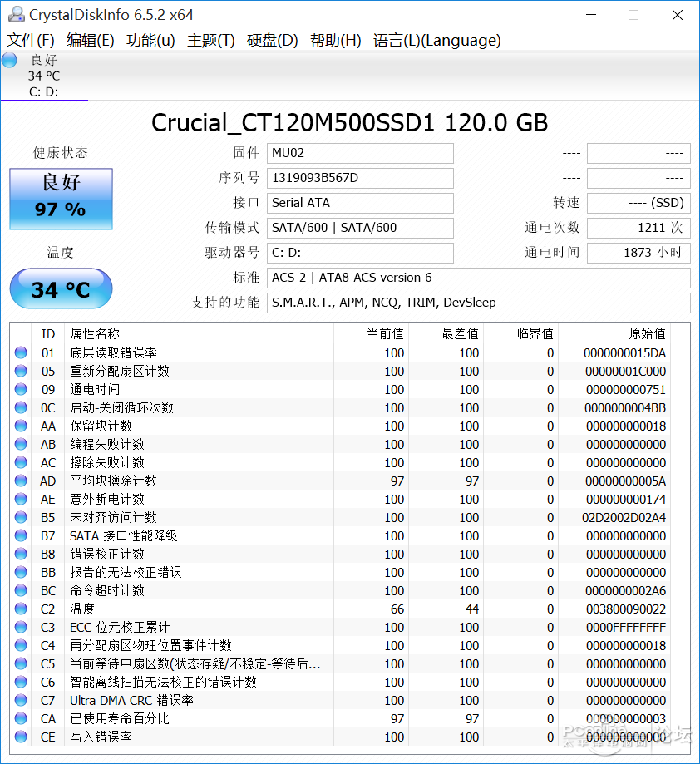Click the 接口 field showing Serial ATA
The width and height of the screenshot is (700, 764).
click(x=360, y=203)
